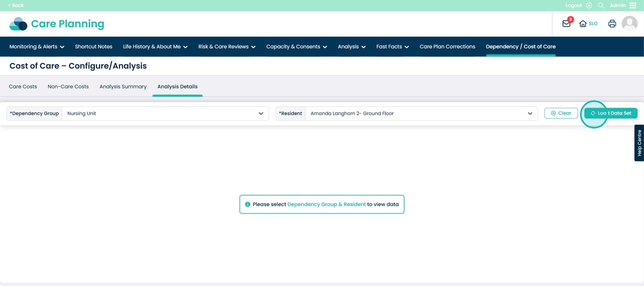Click the Clear button
This screenshot has height=286, width=644.
click(561, 113)
